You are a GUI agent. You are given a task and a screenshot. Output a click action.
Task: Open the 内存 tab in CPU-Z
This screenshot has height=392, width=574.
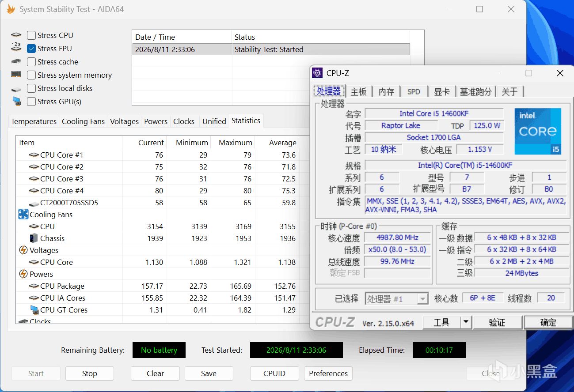coord(386,91)
